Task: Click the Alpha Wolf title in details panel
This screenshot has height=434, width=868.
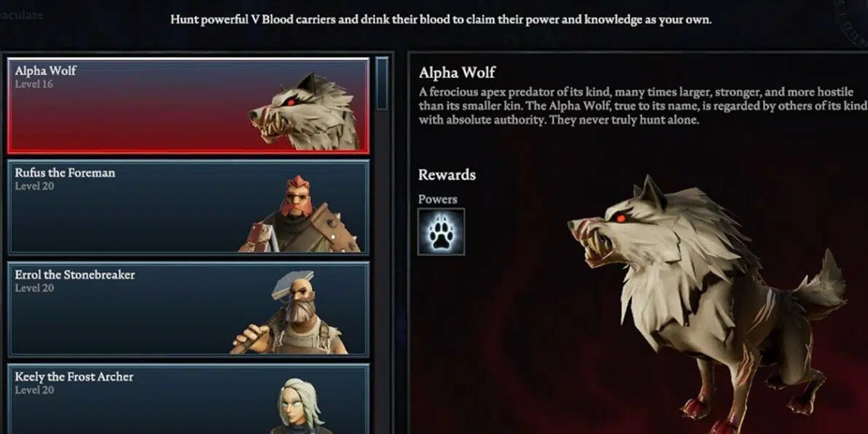Action: pyautogui.click(x=457, y=73)
